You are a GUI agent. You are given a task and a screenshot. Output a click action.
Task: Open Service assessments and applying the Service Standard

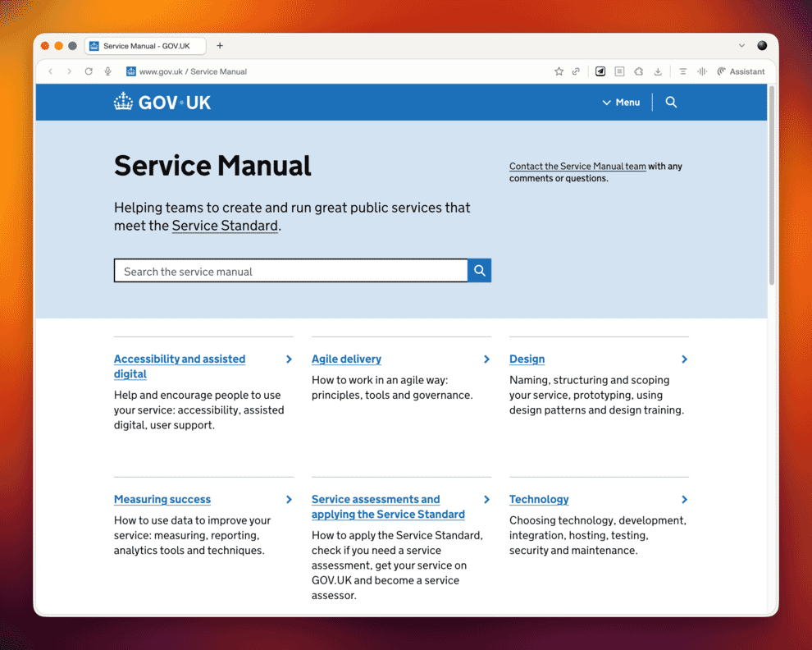388,506
